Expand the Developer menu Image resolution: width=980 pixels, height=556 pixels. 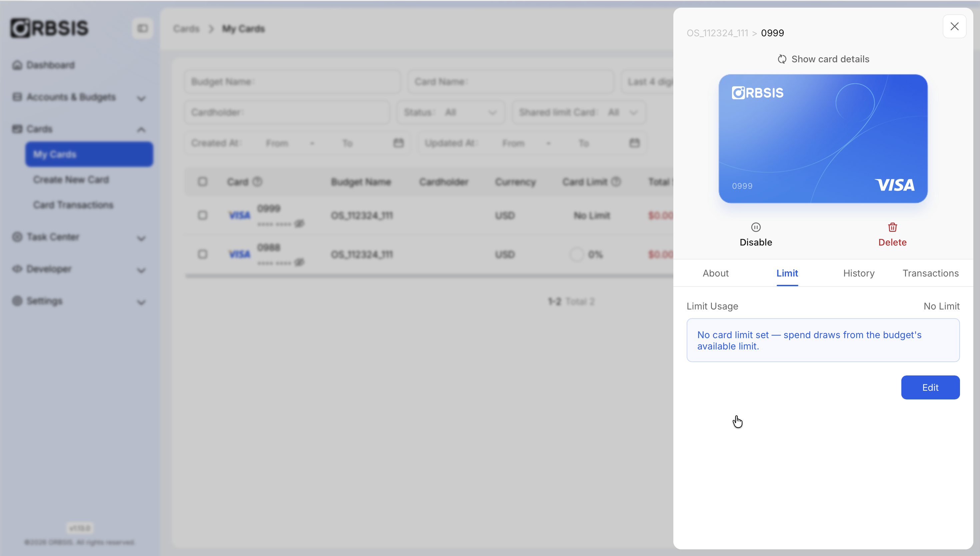coord(141,271)
